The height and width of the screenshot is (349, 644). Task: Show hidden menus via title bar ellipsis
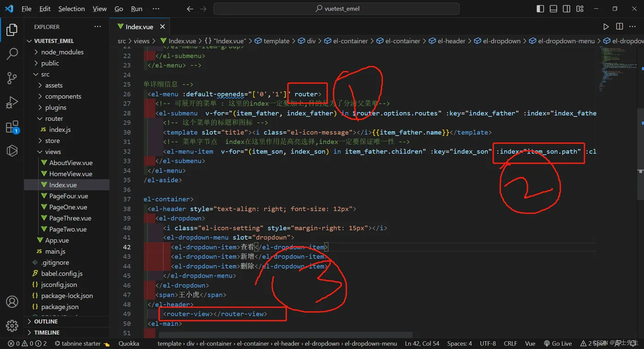[x=156, y=9]
